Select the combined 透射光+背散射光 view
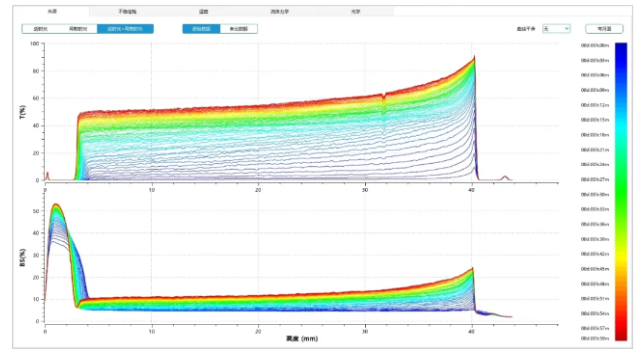The width and height of the screenshot is (644, 361). tap(125, 29)
